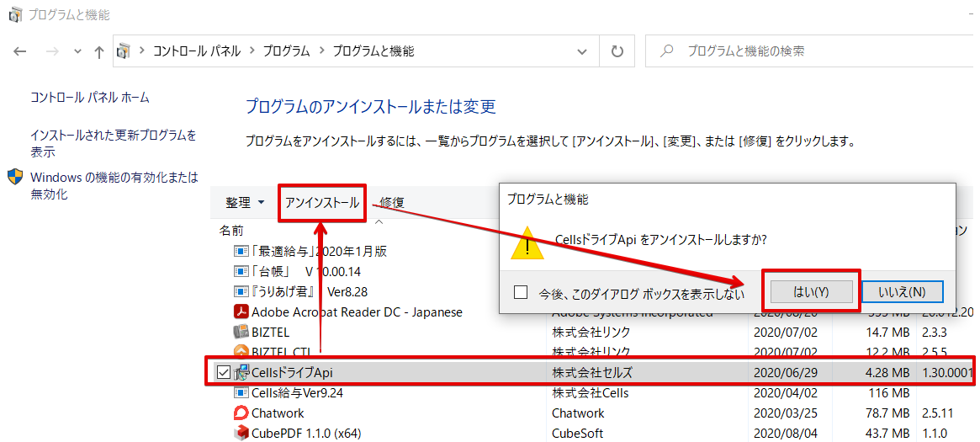
Task: Sort by the 名前 column header
Action: coord(231,230)
